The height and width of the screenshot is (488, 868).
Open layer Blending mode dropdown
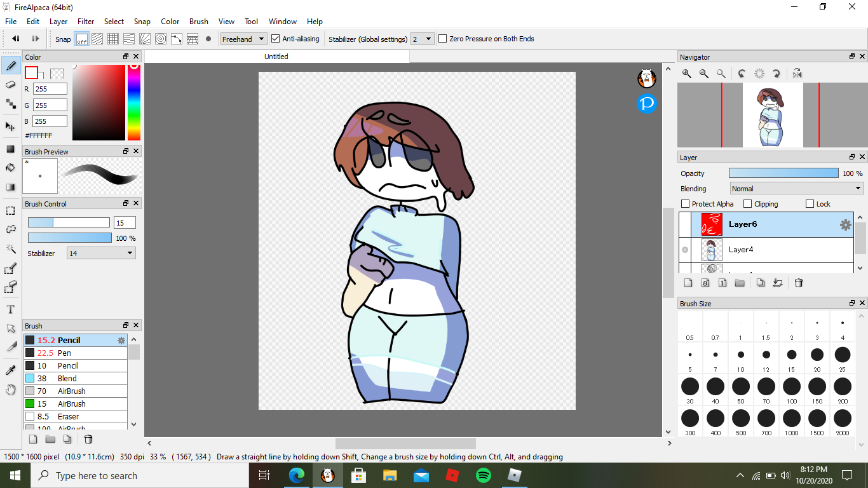(797, 189)
